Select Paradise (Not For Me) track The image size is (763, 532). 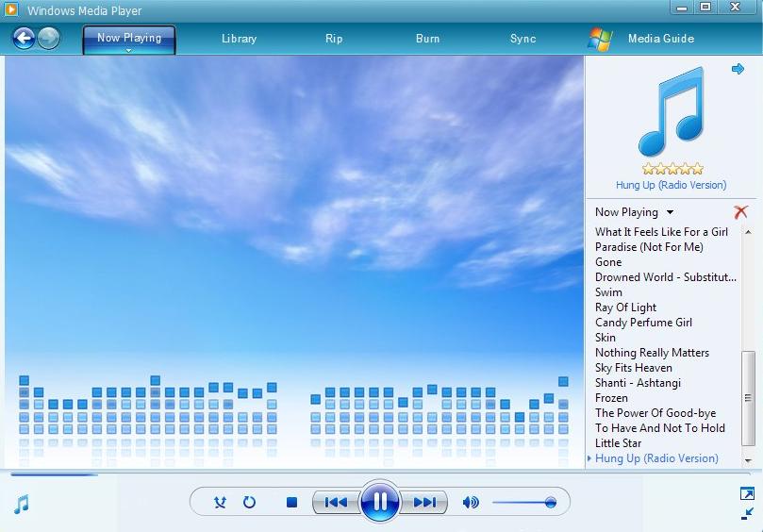(x=649, y=247)
